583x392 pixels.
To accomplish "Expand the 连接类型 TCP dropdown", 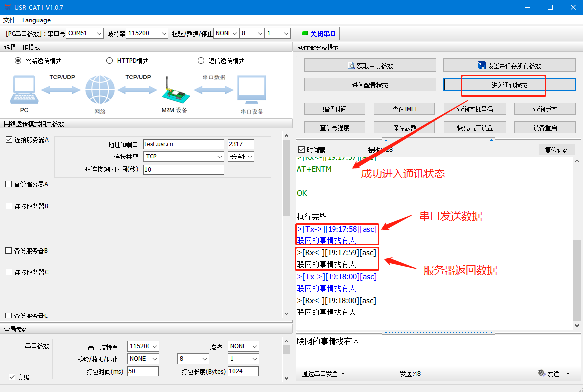I will 183,157.
